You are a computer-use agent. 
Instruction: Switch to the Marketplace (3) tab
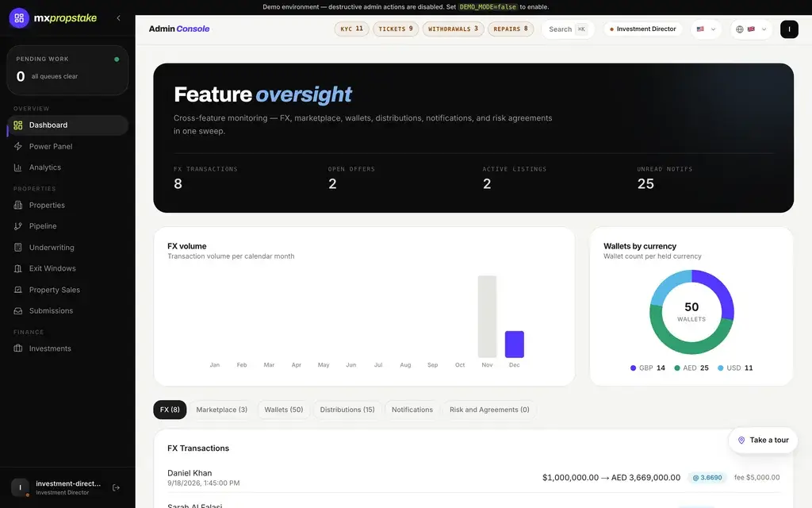click(222, 410)
